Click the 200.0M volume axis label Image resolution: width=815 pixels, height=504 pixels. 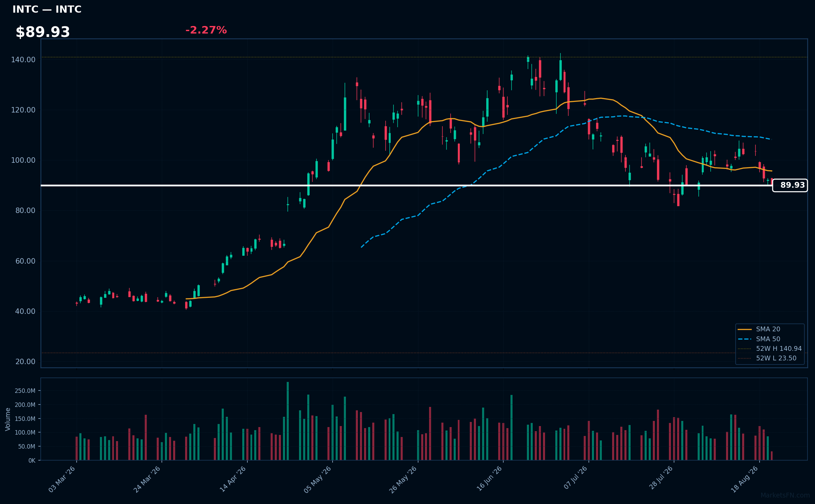click(x=25, y=405)
